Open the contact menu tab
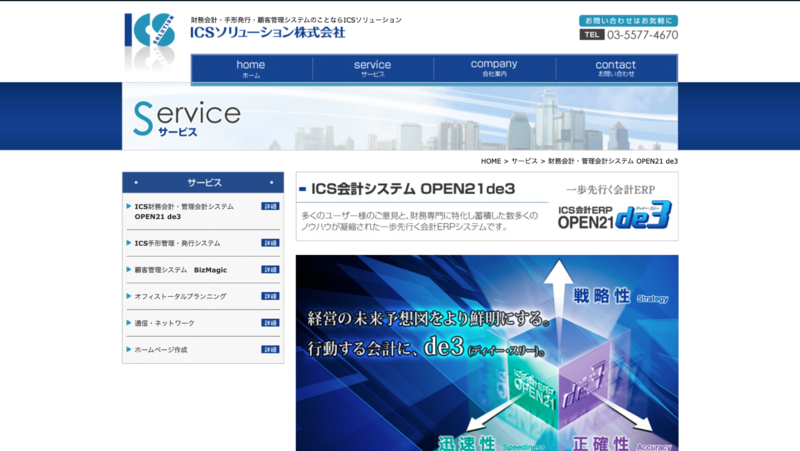The height and width of the screenshot is (451, 800). [x=616, y=68]
